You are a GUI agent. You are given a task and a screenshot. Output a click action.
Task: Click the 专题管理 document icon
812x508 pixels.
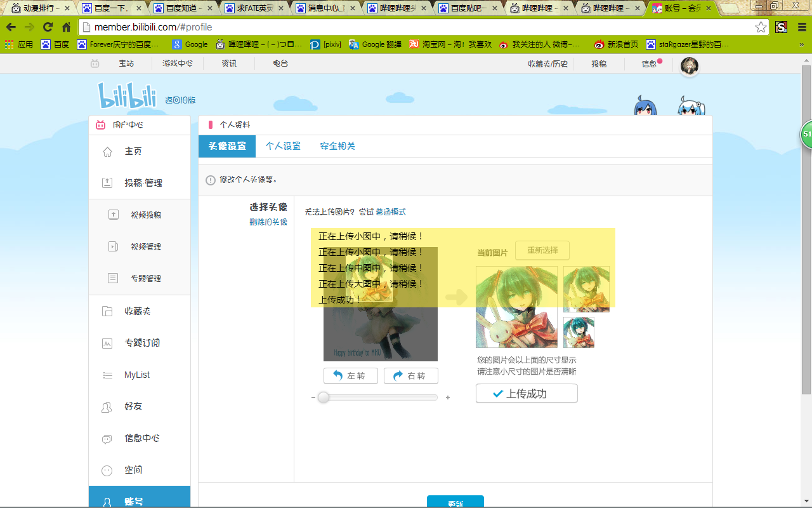click(x=112, y=278)
